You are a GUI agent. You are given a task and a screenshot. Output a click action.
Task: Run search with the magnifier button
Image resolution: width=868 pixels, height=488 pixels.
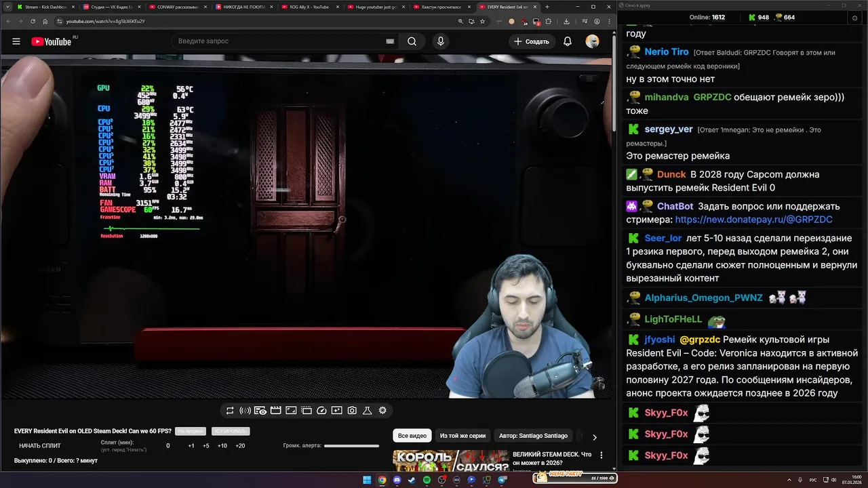click(412, 41)
